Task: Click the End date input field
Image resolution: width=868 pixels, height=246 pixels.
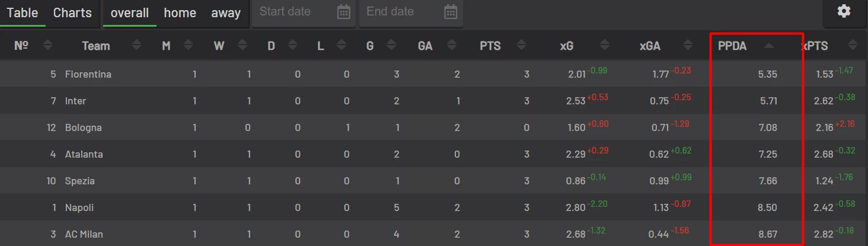Action: pos(411,12)
